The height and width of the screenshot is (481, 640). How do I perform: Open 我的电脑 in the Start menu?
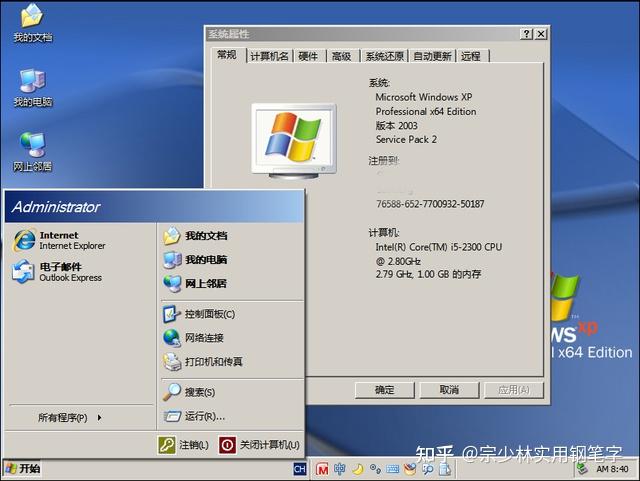[x=195, y=260]
